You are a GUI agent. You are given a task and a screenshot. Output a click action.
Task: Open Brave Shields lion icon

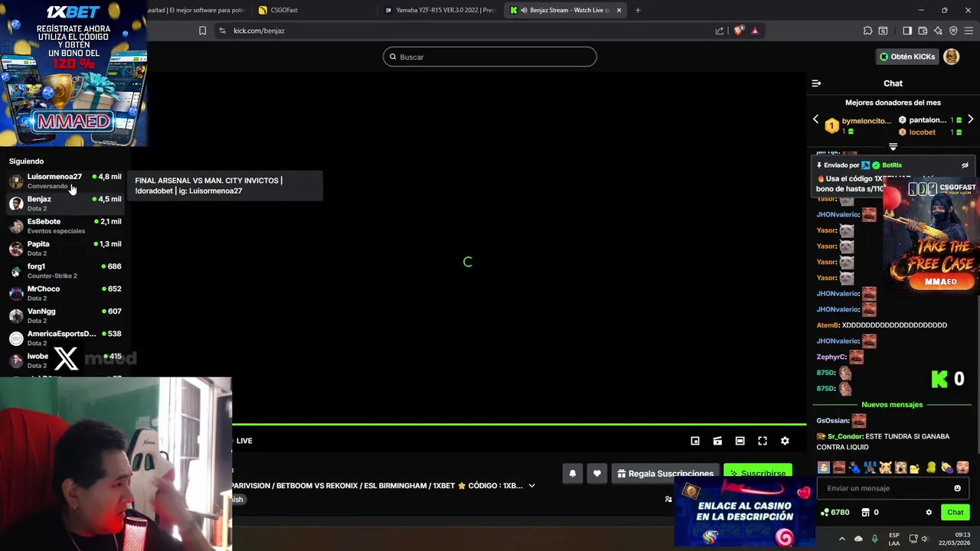(x=738, y=31)
